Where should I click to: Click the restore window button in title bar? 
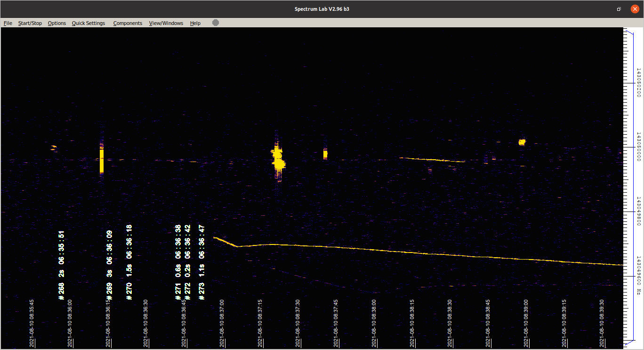click(x=619, y=9)
